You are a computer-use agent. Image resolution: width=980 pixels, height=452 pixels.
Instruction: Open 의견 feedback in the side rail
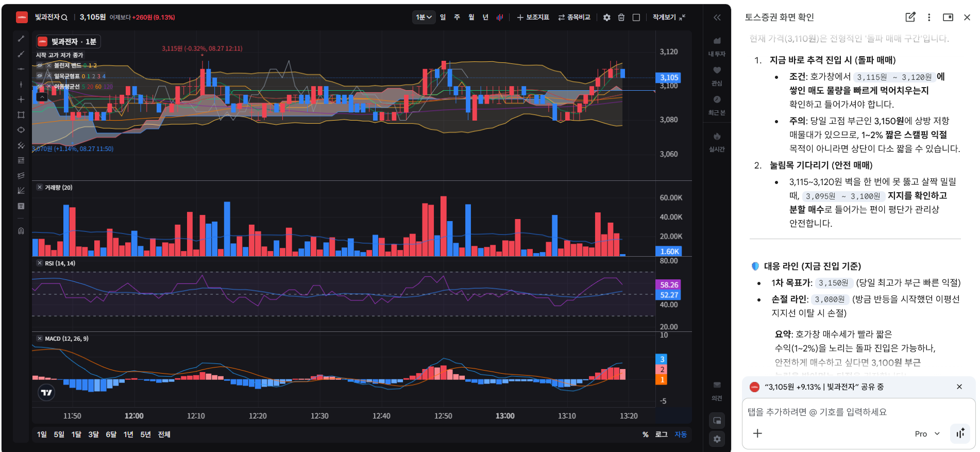coord(717,391)
